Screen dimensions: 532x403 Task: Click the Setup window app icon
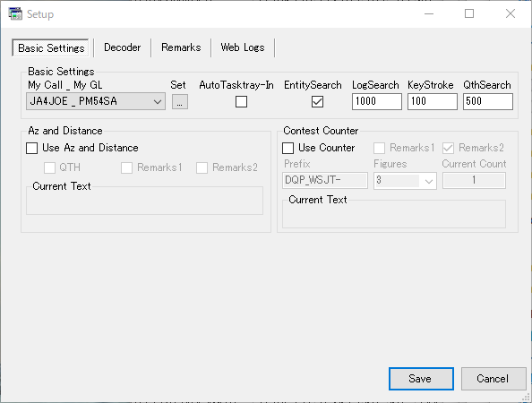tap(15, 14)
